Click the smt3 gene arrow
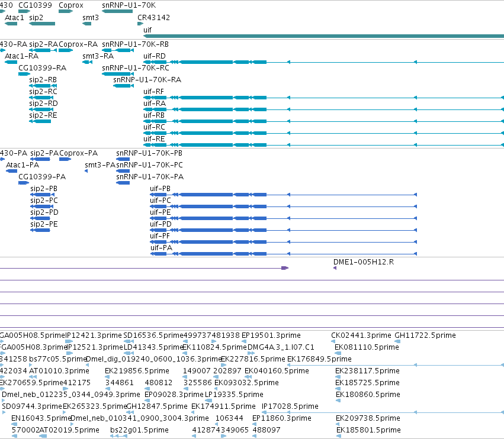 click(87, 24)
